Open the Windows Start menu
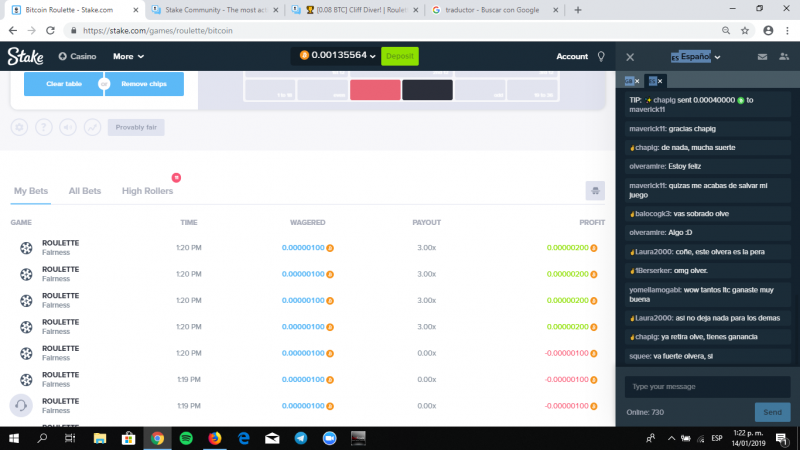This screenshot has width=800, height=450. tap(14, 438)
